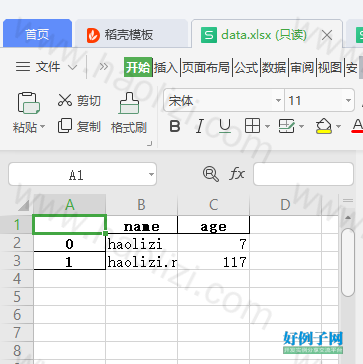
Task: Open the 视图 ribbon tab
Action: 330,68
